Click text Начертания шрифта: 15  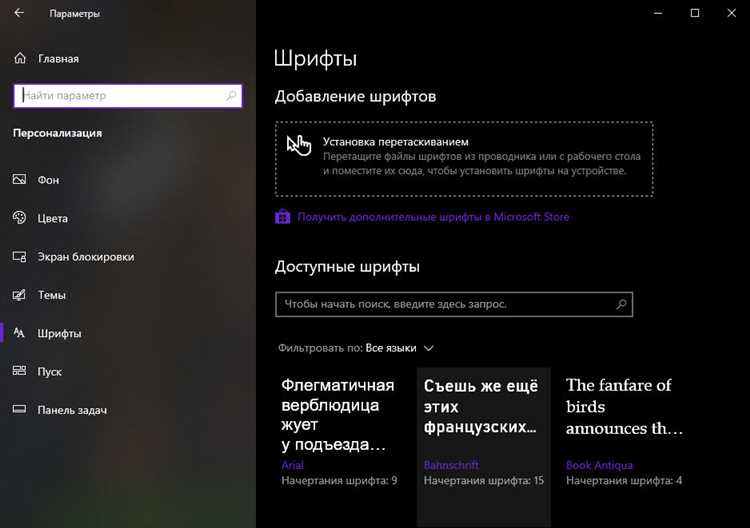484,480
